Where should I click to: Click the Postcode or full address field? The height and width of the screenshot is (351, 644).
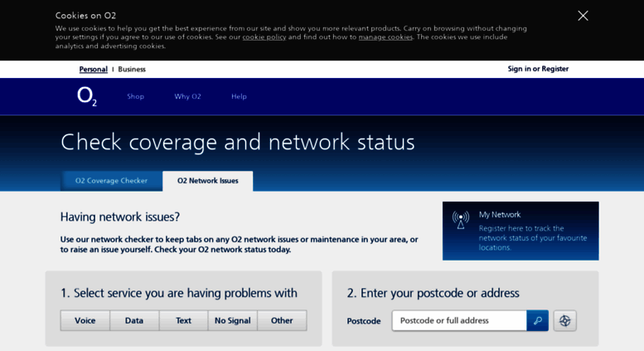[459, 320]
